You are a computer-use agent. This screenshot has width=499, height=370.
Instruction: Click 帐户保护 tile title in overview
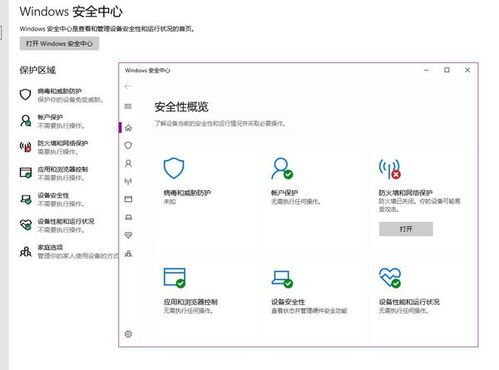pyautogui.click(x=285, y=193)
